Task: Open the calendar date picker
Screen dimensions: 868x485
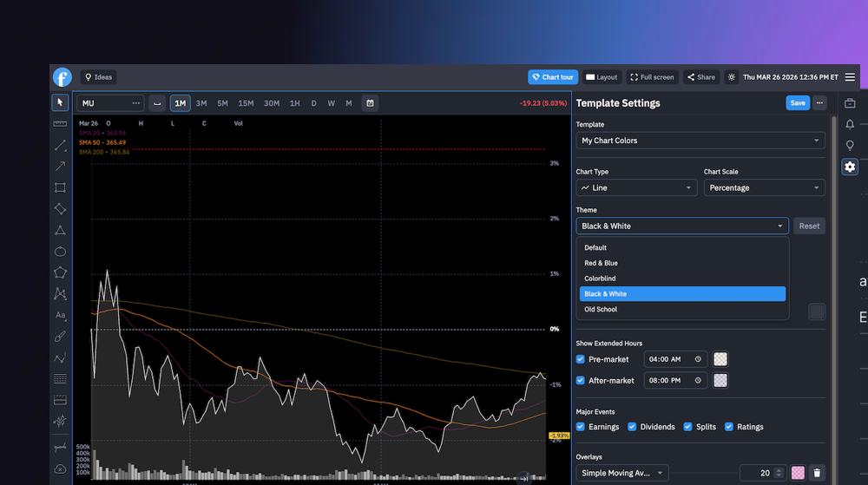Action: tap(371, 103)
